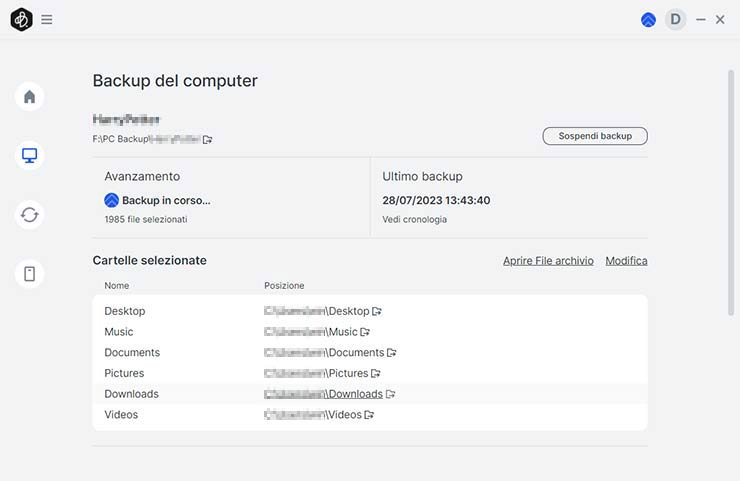The height and width of the screenshot is (481, 740).
Task: Click the Sospendi backup button
Action: pos(595,136)
